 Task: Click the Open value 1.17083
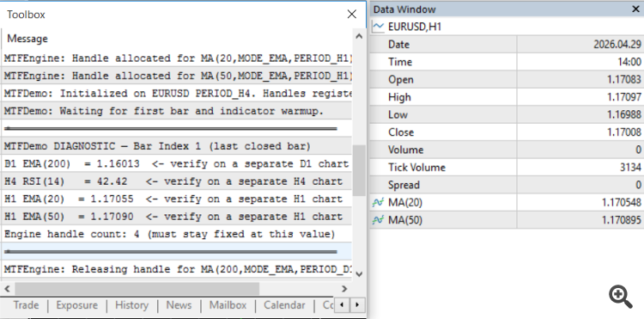pyautogui.click(x=624, y=80)
